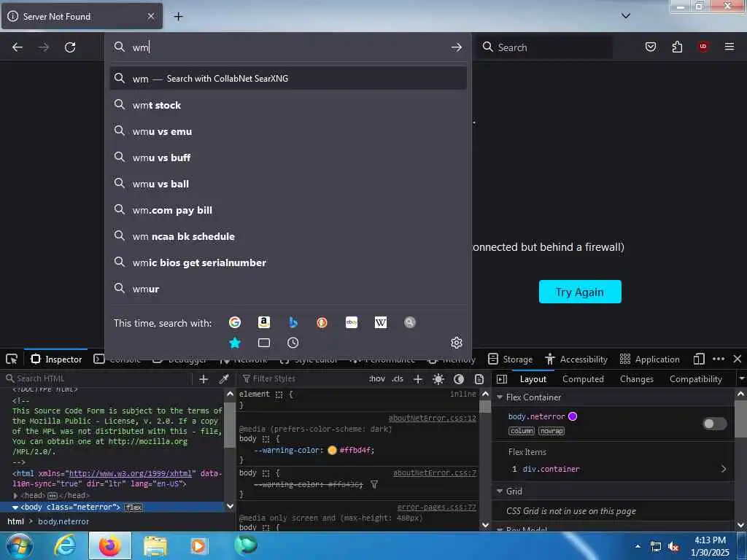The image size is (747, 560).
Task: Collapse the Grid section
Action: click(x=500, y=491)
